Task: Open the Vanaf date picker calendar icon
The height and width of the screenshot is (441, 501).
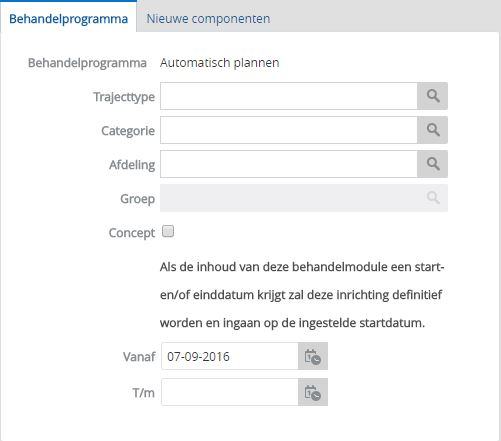Action: [313, 356]
